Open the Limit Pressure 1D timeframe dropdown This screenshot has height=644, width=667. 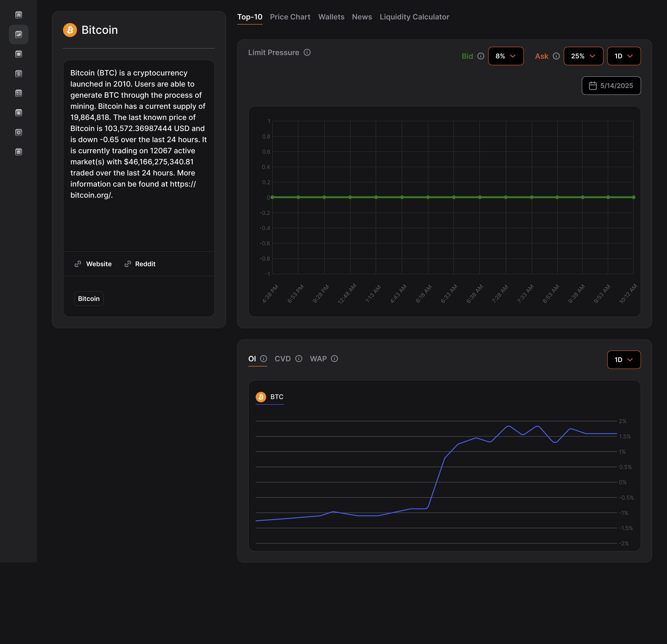coord(623,56)
